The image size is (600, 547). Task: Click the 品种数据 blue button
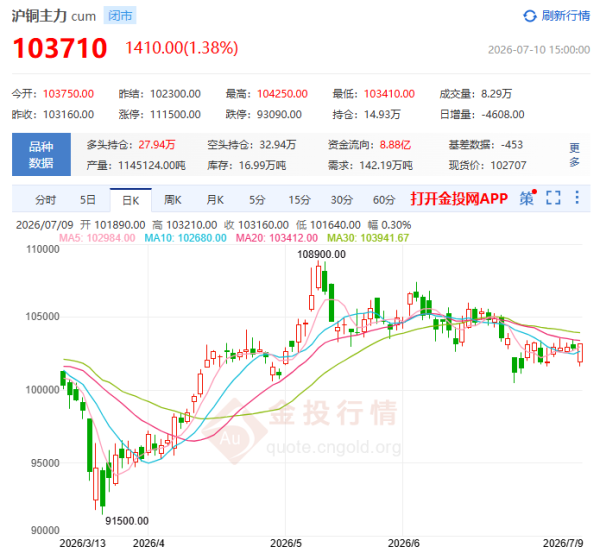point(41,155)
